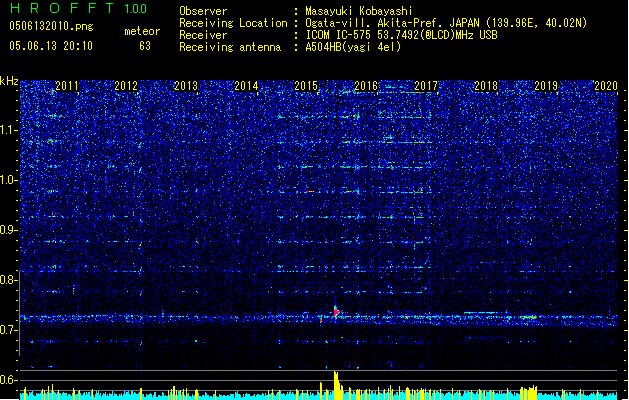Image resolution: width=629 pixels, height=400 pixels.
Task: Click the 'Receiving Location' label
Action: pos(233,23)
